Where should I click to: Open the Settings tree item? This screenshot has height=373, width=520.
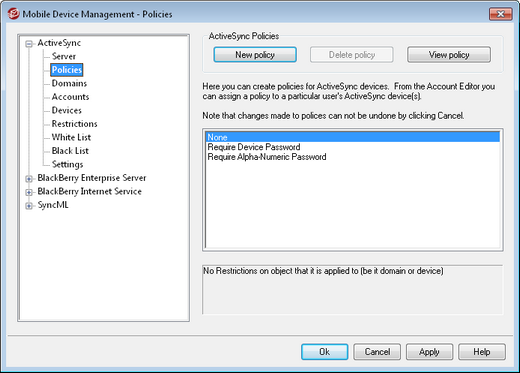67,164
